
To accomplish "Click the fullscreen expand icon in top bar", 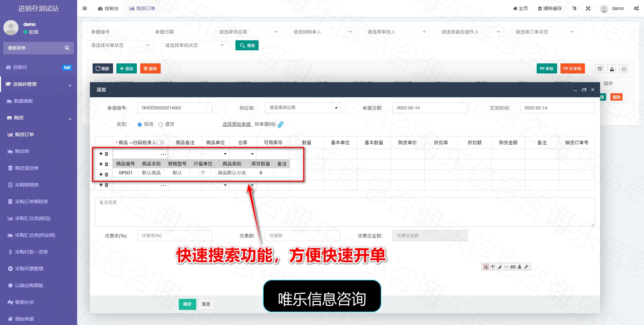I will click(588, 8).
